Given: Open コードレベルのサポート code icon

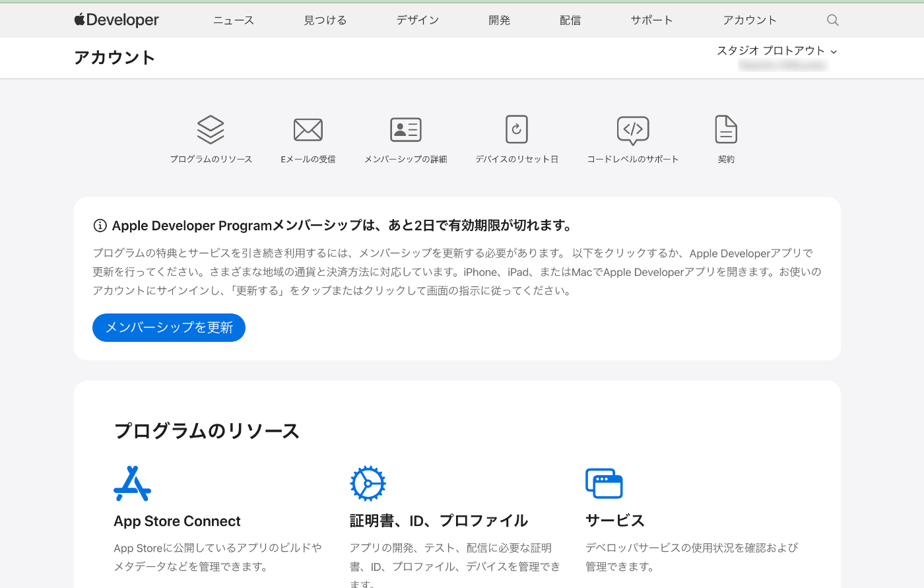Looking at the screenshot, I should 632,129.
